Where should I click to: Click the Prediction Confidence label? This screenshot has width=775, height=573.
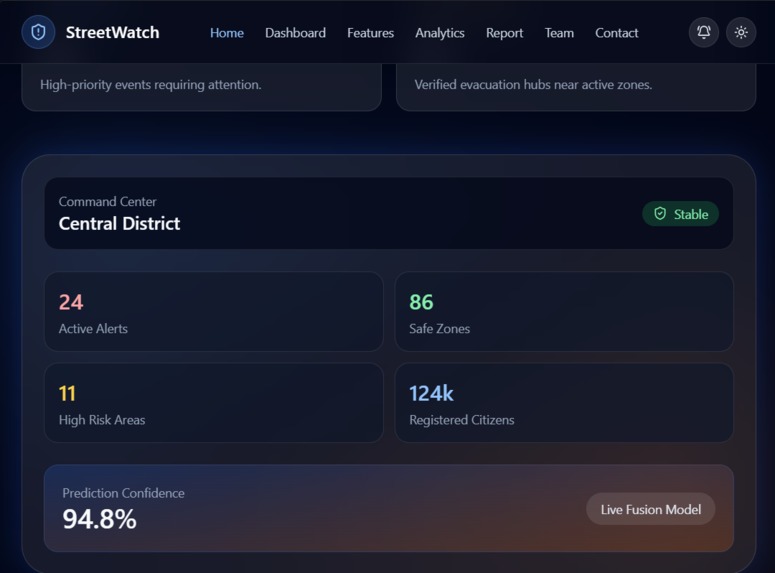123,493
